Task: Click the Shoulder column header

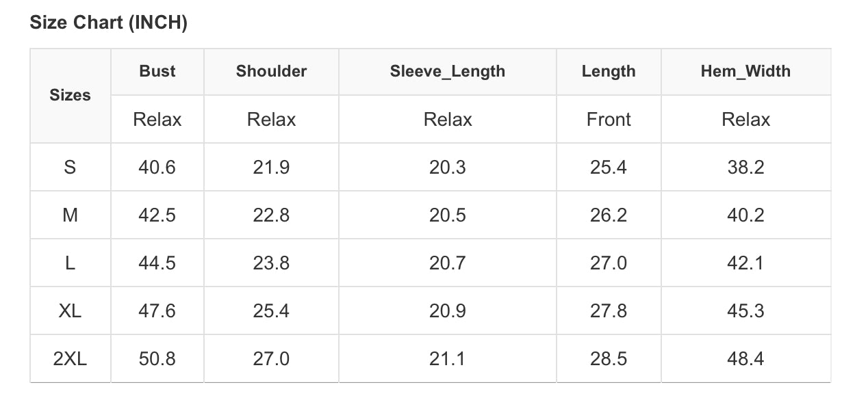Action: [271, 71]
